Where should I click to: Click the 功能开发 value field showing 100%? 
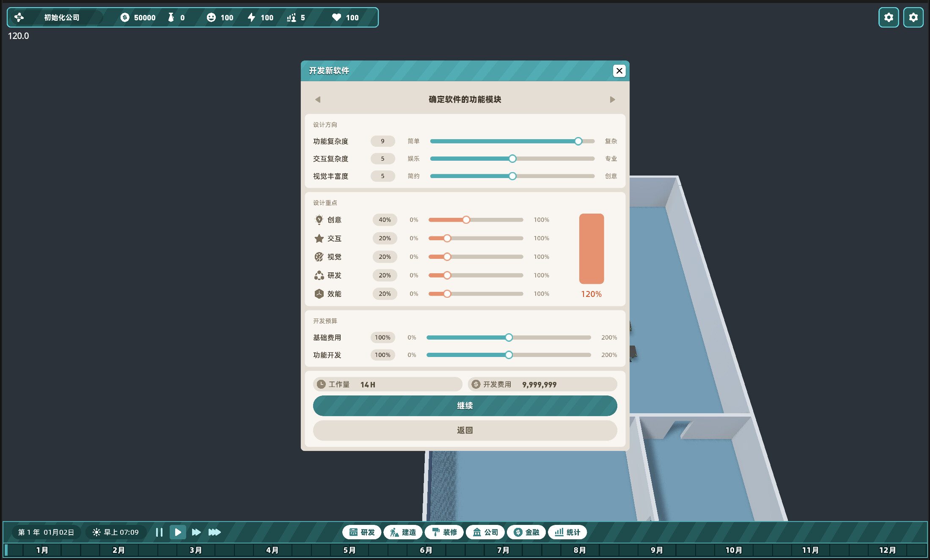382,355
